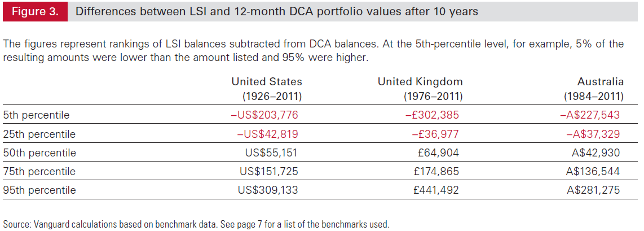Select the 5th percentile row label

pyautogui.click(x=36, y=115)
